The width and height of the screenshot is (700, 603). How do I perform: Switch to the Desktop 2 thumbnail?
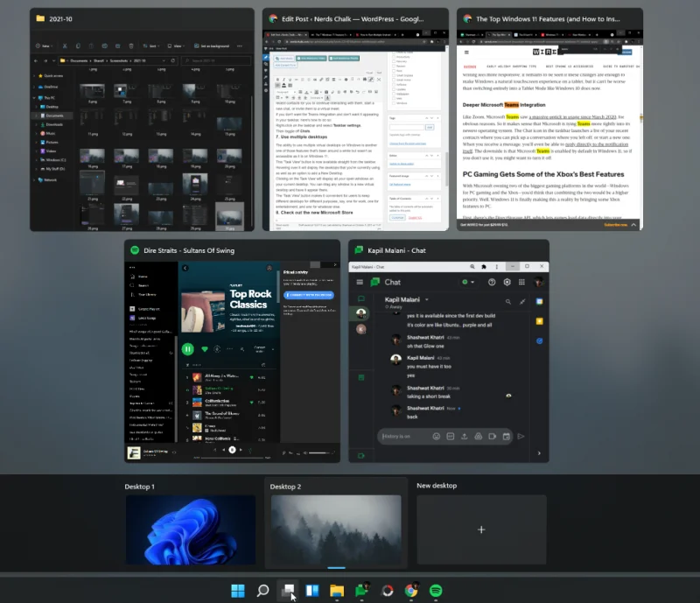[335, 529]
